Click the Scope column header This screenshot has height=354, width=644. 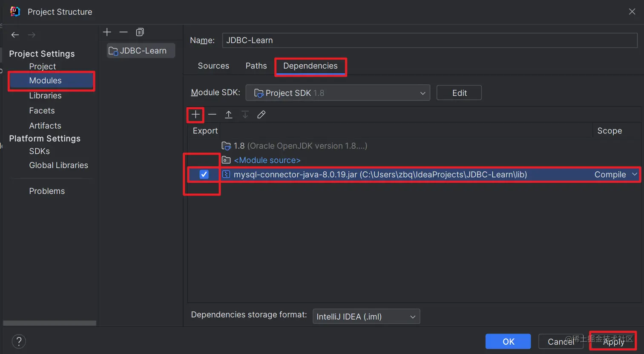click(x=609, y=131)
